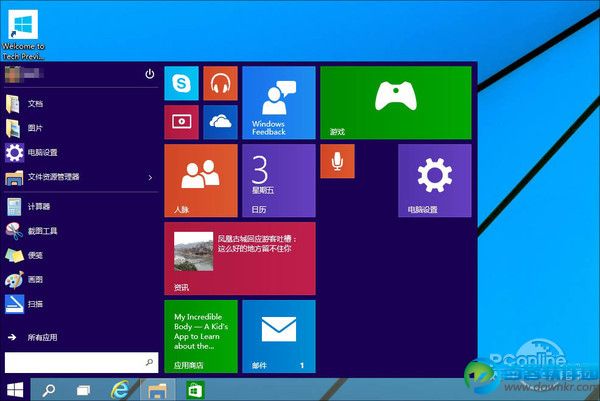Open the user account name menu

30,74
